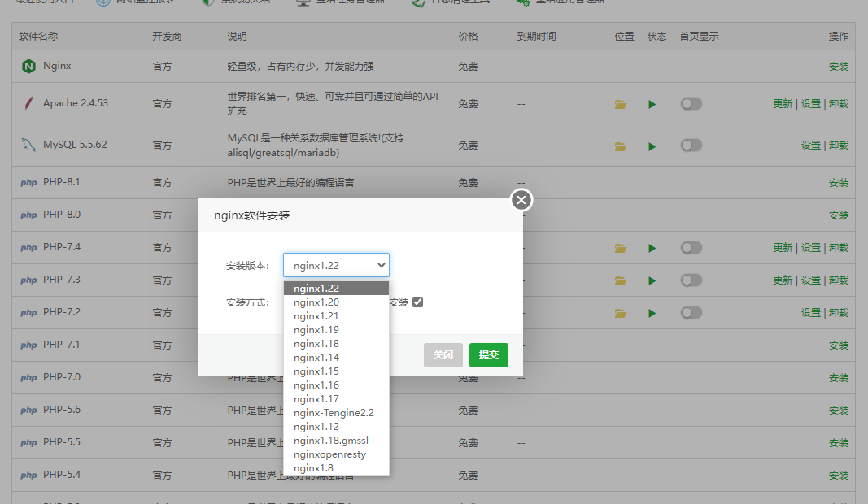The height and width of the screenshot is (504, 868).
Task: Pick nginx1.17 in the dropdown
Action: (x=336, y=399)
